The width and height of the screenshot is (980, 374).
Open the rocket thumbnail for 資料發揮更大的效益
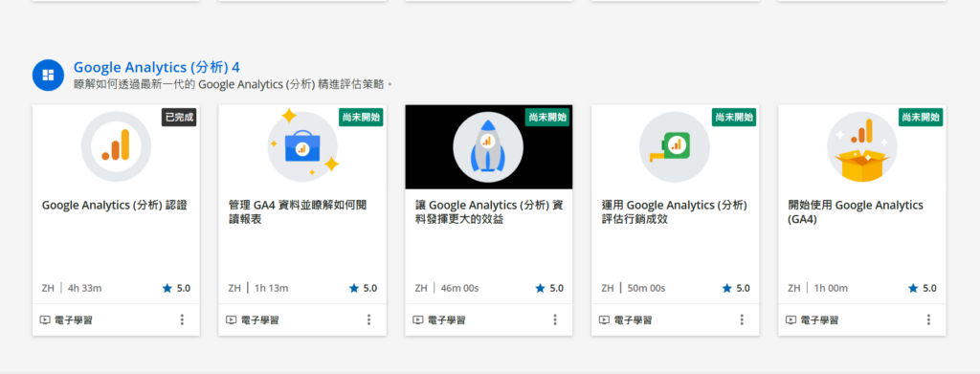[489, 146]
